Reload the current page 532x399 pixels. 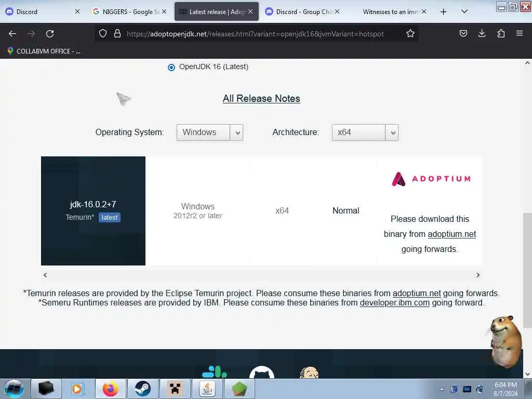(x=50, y=34)
